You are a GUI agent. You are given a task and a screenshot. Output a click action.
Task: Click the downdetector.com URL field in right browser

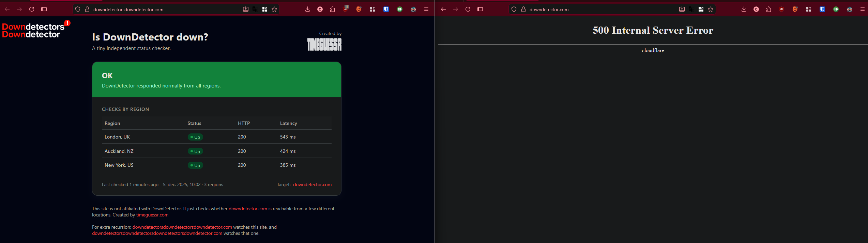pyautogui.click(x=596, y=10)
